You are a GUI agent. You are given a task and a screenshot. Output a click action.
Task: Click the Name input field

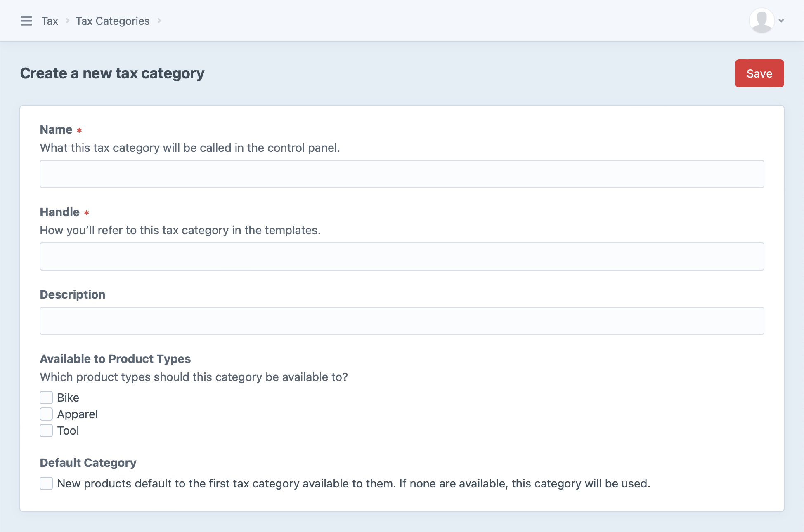pos(402,174)
